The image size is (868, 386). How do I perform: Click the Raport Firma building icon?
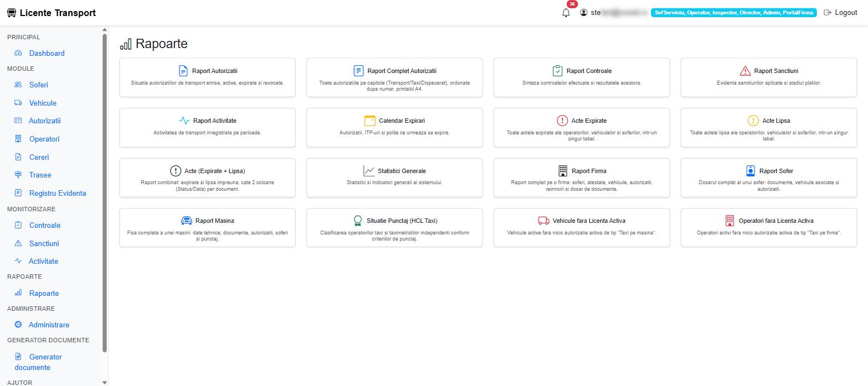pyautogui.click(x=563, y=171)
